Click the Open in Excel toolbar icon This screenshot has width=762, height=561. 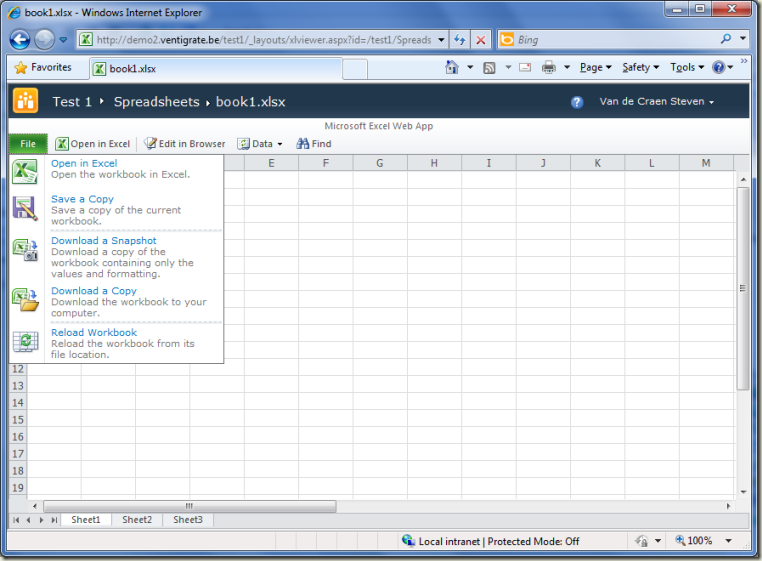click(62, 144)
